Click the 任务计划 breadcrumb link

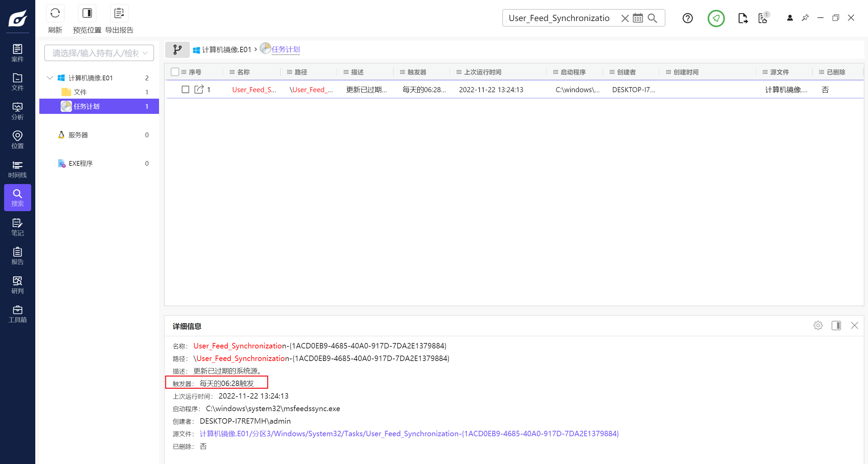pos(285,49)
